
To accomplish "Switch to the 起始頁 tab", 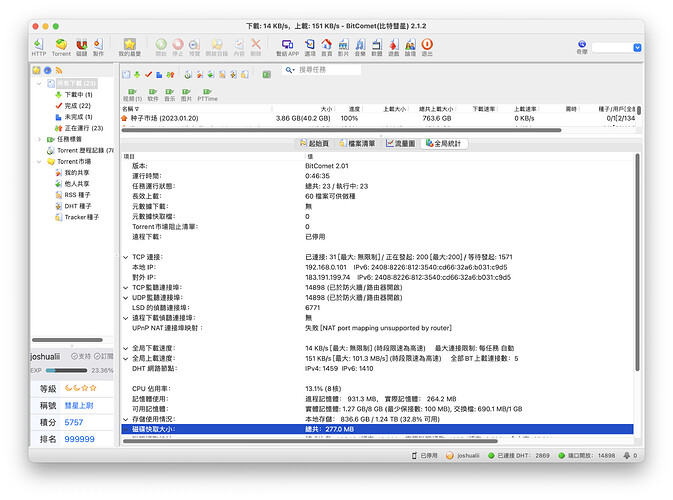I will tap(315, 143).
